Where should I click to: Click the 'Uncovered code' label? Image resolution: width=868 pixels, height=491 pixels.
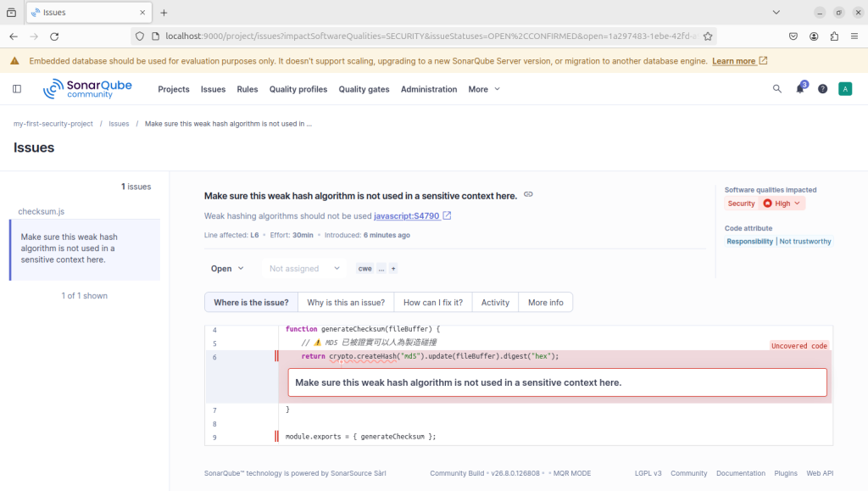tap(798, 346)
